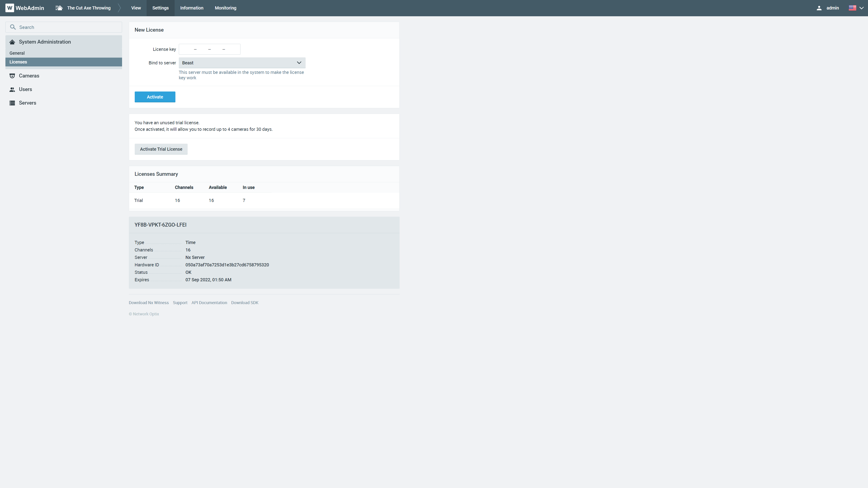Click the WebAdmin logo icon
The width and height of the screenshot is (868, 488).
pos(10,8)
